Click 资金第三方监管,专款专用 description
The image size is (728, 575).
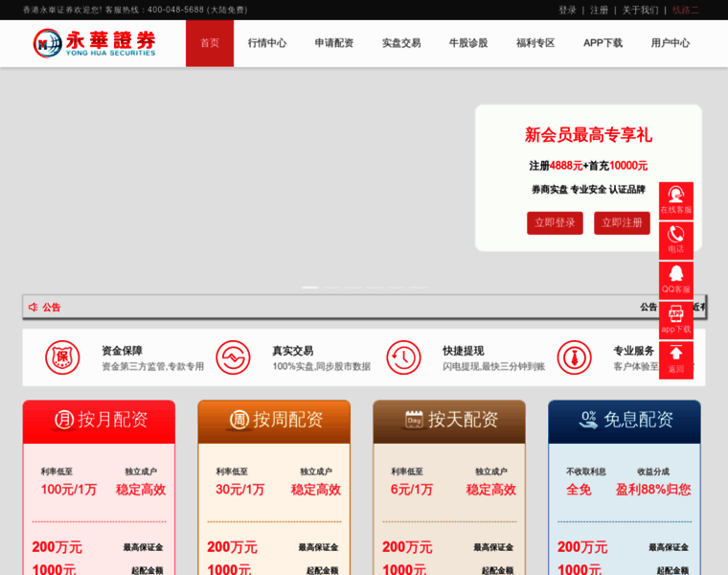pyautogui.click(x=152, y=366)
